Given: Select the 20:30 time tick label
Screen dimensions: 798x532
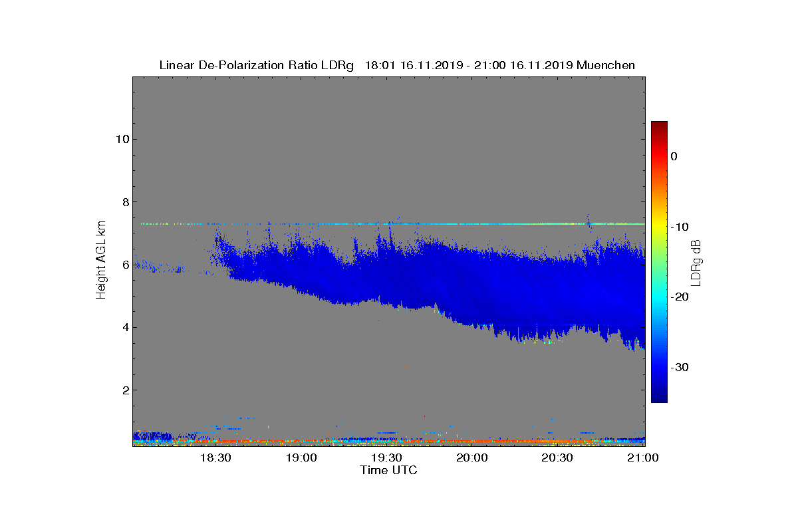Looking at the screenshot, I should (558, 458).
